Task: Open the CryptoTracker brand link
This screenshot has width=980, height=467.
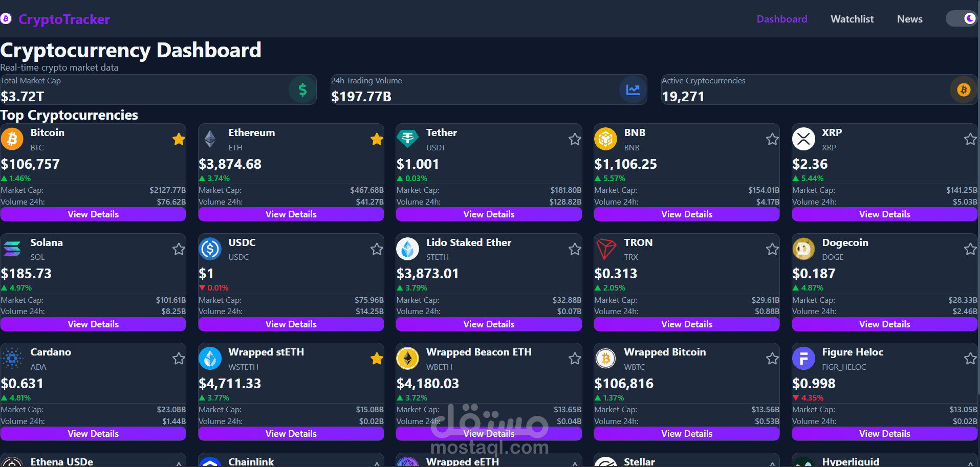Action: 64,19
